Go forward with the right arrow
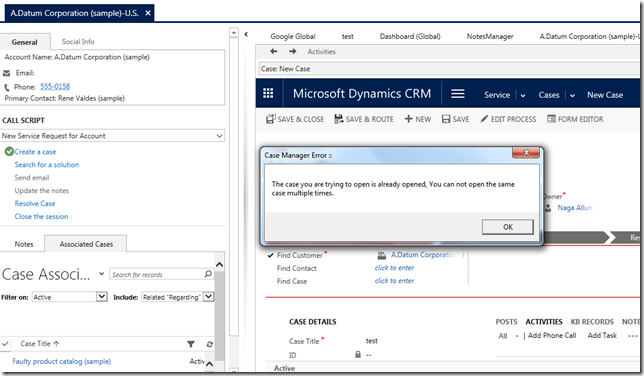644x376 pixels. pyautogui.click(x=292, y=51)
